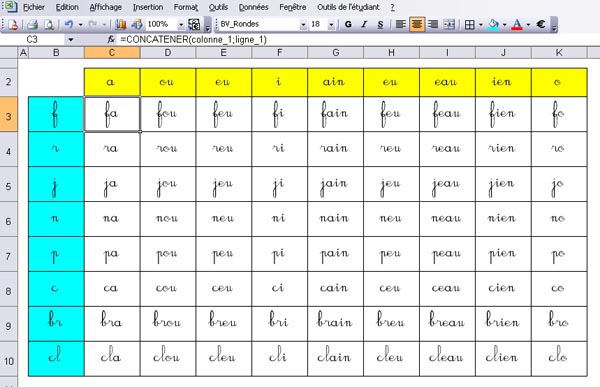
Task: Click Merge and Center icon
Action: point(449,24)
